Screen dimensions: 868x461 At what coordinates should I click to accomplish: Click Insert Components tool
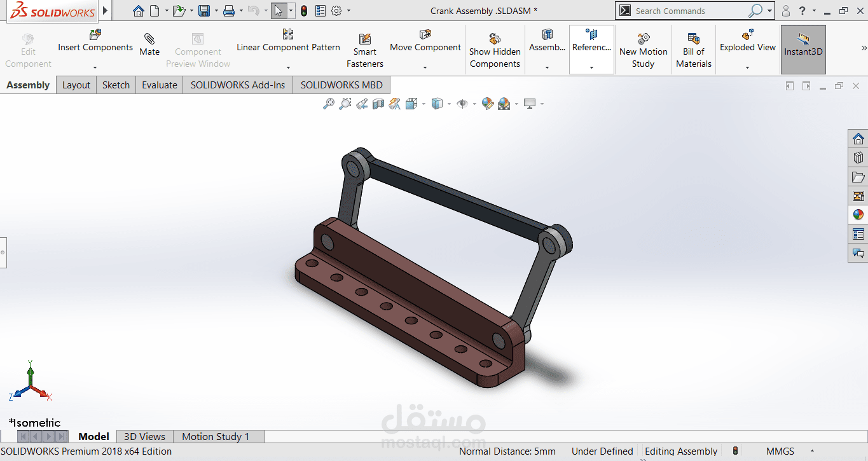pos(95,41)
